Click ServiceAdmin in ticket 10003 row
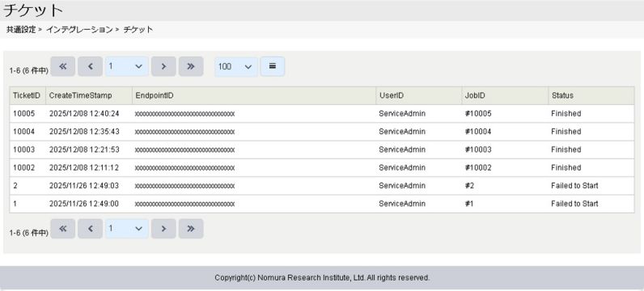Viewport: 644px width, 291px height. (402, 150)
